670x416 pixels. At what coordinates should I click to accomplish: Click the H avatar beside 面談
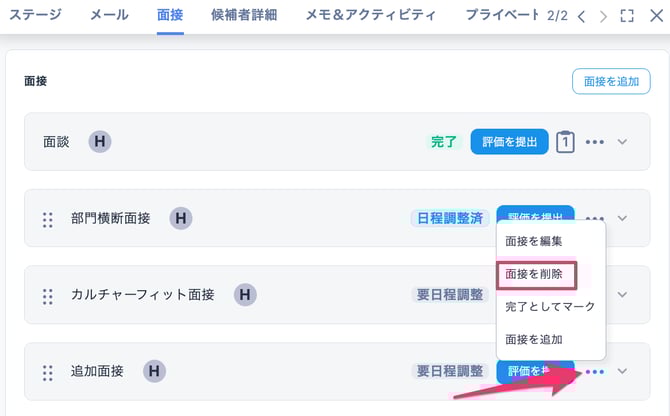tap(100, 141)
